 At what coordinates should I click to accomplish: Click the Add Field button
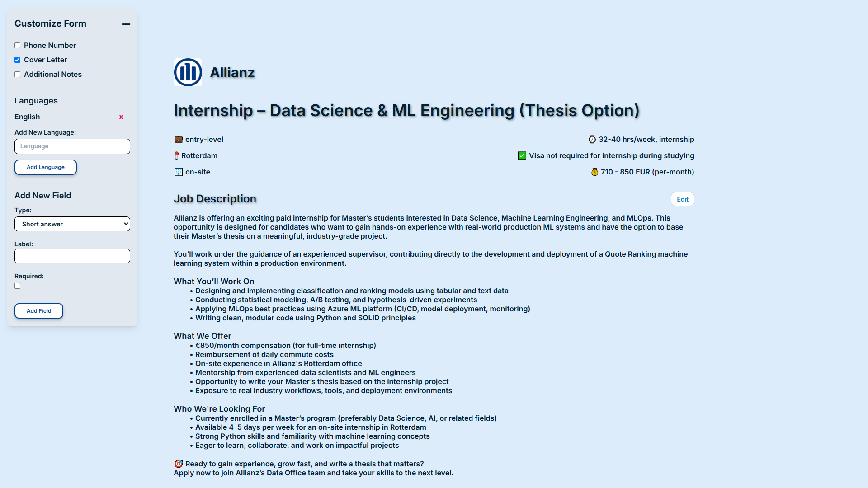point(39,311)
